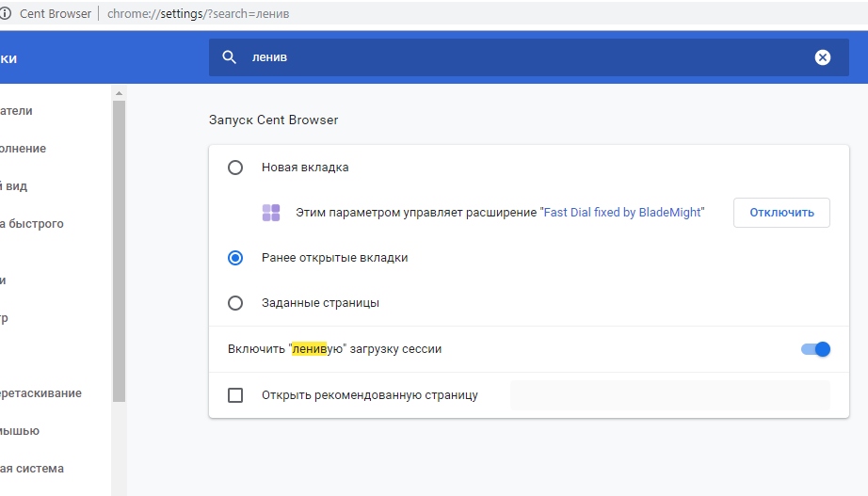Select the Новая вкладка radio option

[235, 168]
